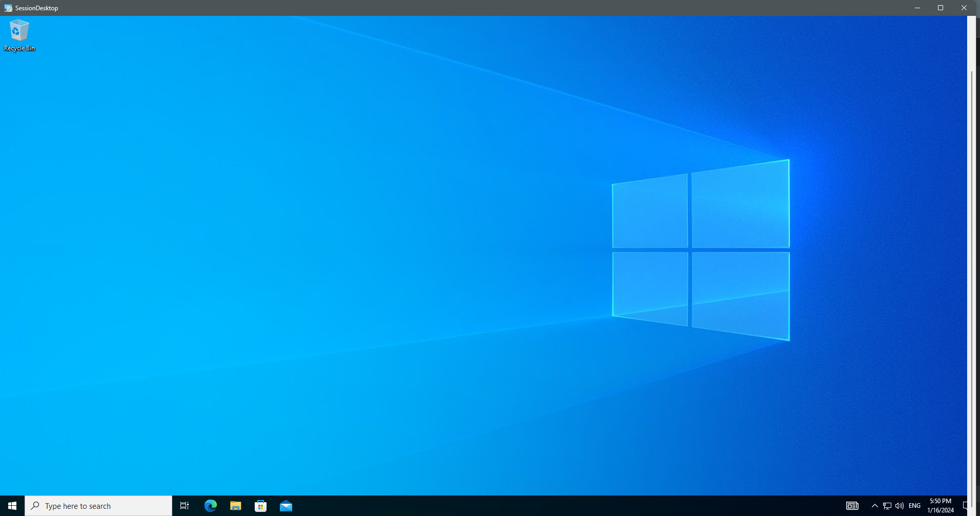Open the 5:50 PM clock and calendar
The width and height of the screenshot is (980, 516).
click(941, 506)
